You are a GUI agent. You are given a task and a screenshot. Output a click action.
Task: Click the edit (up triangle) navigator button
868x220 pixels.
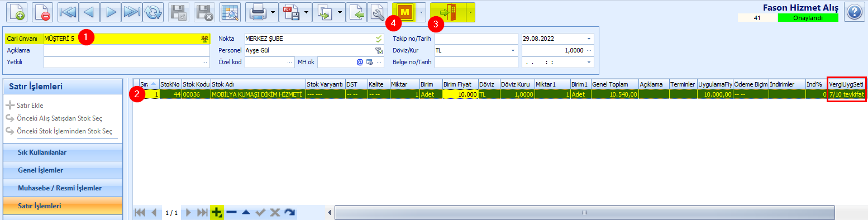coord(246,213)
